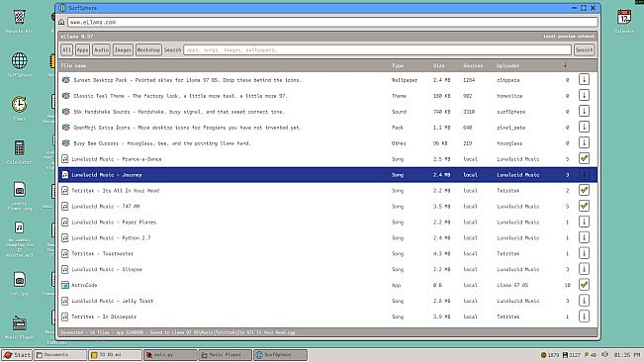Open the Start menu

17,355
